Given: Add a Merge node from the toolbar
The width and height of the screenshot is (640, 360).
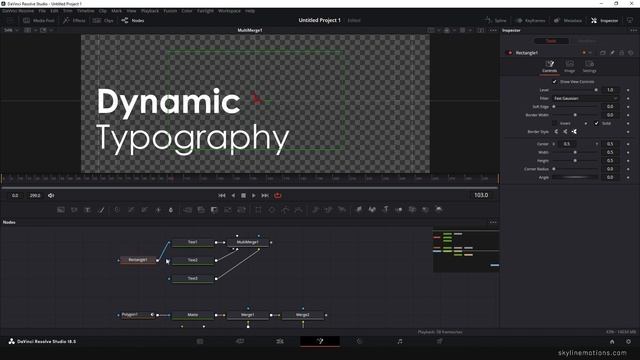Looking at the screenshot, I should pos(187,210).
